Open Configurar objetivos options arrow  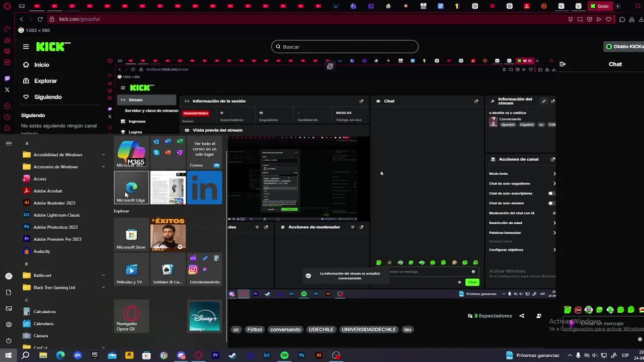pyautogui.click(x=554, y=250)
